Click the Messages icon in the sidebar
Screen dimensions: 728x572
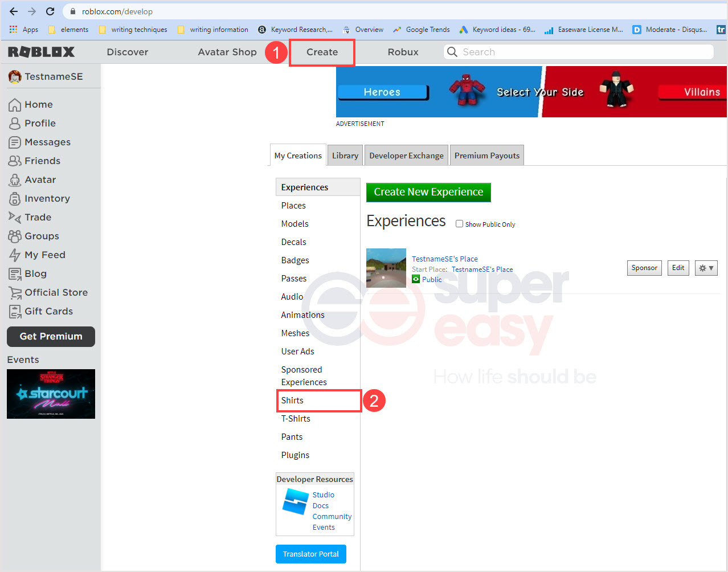pos(15,142)
